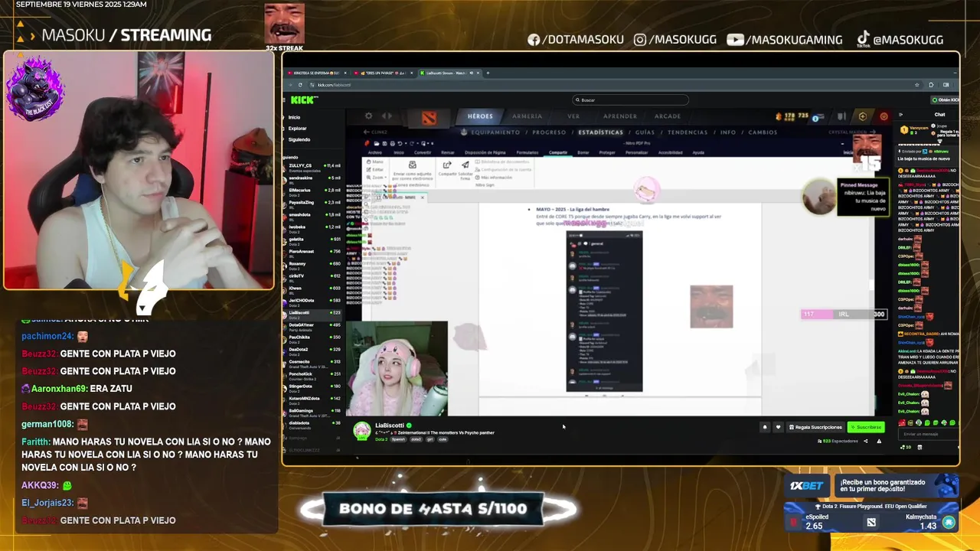Click the notification bell under the stream
The height and width of the screenshot is (551, 980).
point(765,427)
